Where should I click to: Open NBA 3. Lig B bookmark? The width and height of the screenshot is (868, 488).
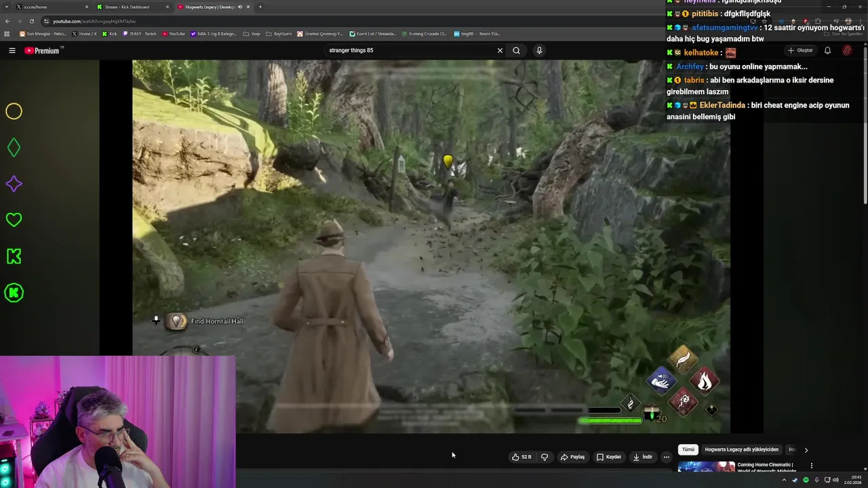(x=214, y=33)
